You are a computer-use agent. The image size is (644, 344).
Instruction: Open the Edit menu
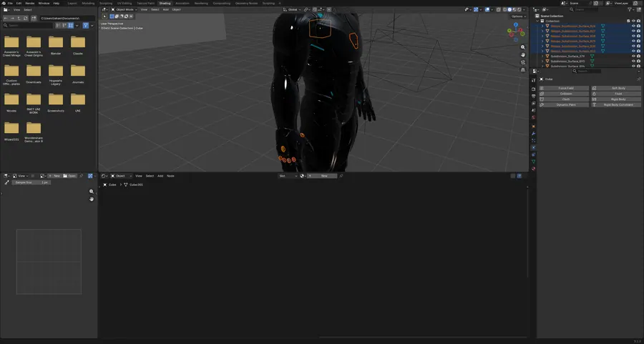tap(19, 4)
